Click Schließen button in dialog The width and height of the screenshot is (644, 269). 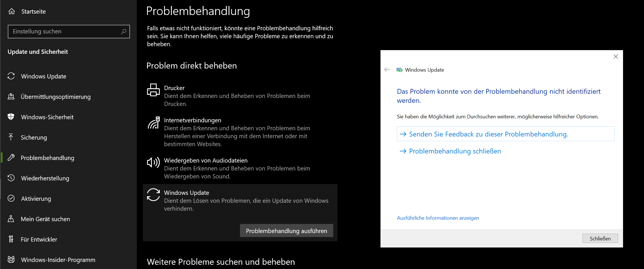point(600,238)
